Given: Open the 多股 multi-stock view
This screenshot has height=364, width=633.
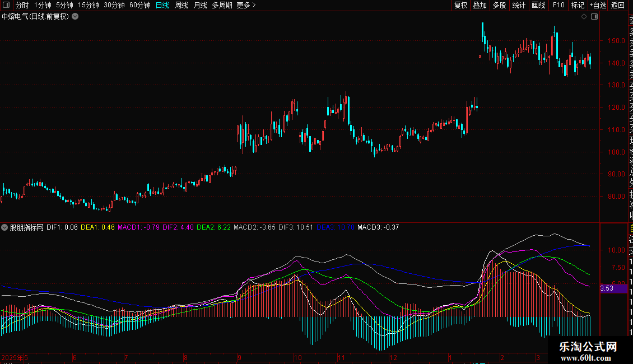Looking at the screenshot, I should 499,5.
